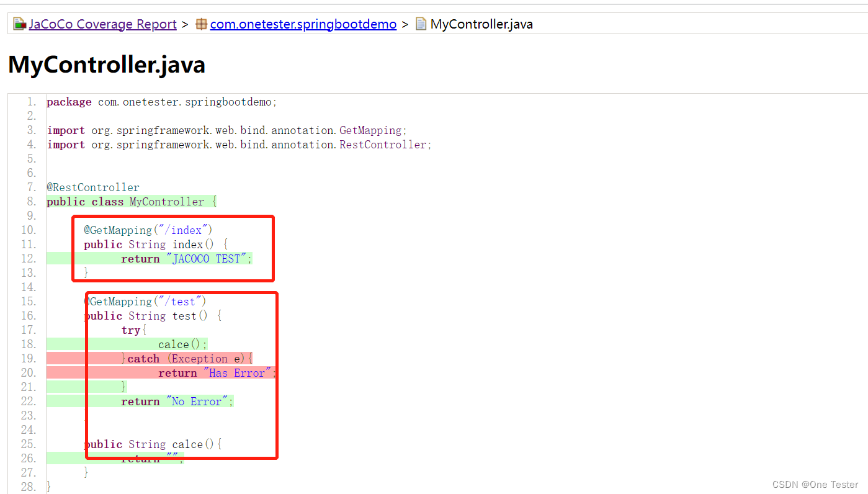
Task: Click the package declaration on line 1
Action: point(162,102)
